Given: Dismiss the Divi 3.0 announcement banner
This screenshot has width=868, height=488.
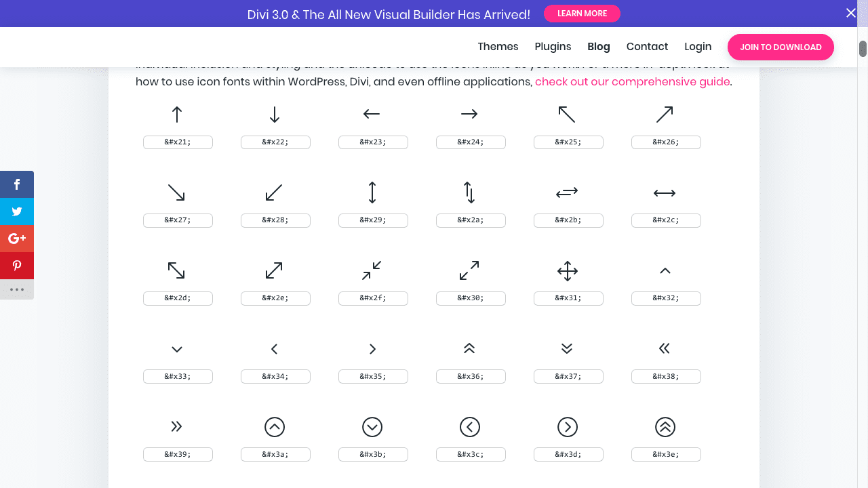Looking at the screenshot, I should click(x=851, y=13).
